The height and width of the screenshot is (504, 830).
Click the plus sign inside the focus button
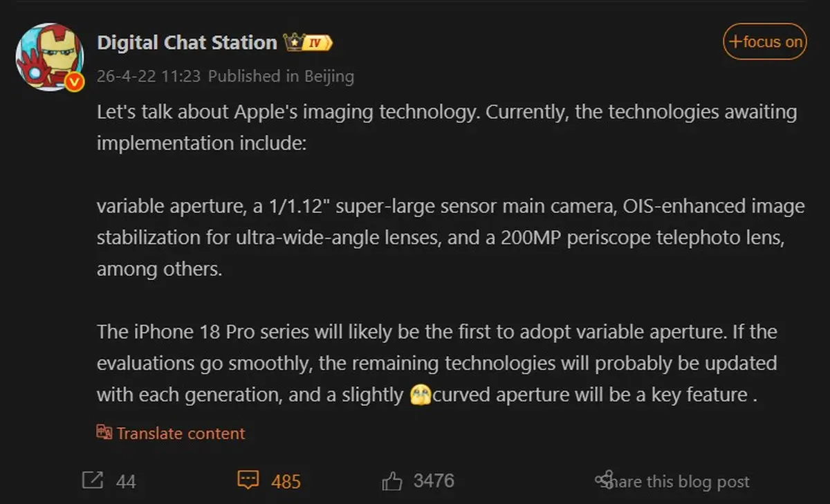pos(735,41)
